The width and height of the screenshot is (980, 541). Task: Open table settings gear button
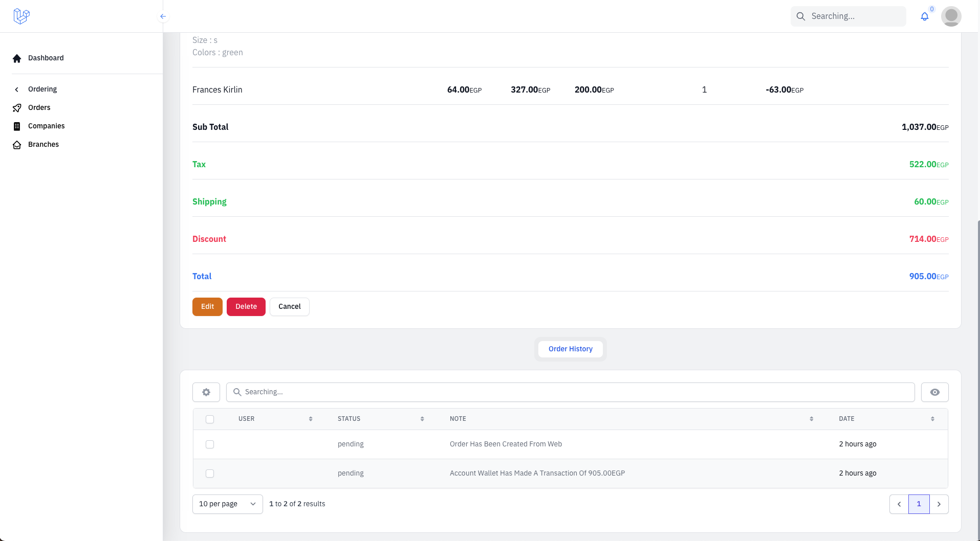tap(206, 392)
